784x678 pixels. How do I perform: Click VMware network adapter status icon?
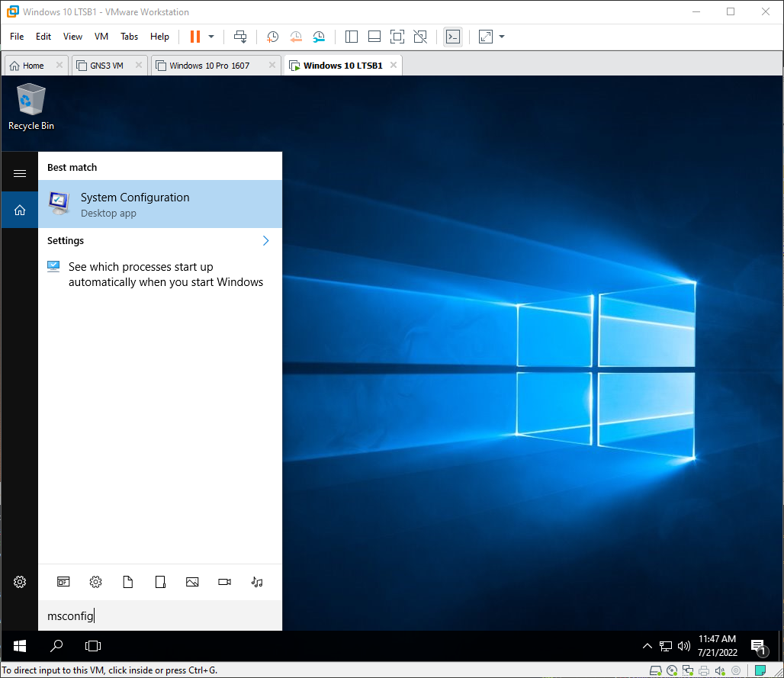tap(688, 670)
